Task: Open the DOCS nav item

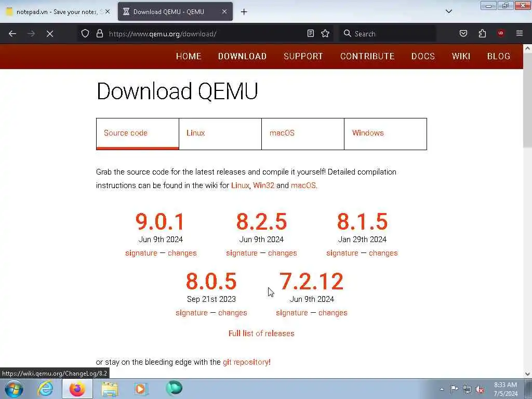Action: (423, 56)
